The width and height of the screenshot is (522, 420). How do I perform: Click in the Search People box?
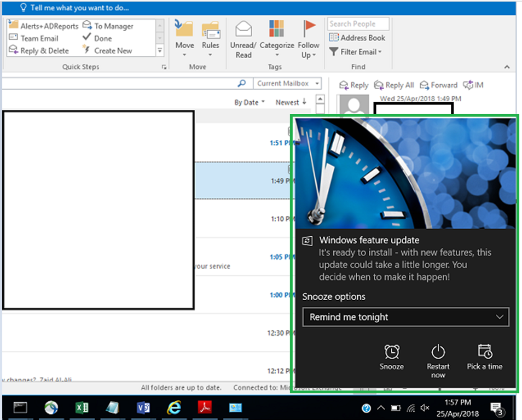pos(358,24)
